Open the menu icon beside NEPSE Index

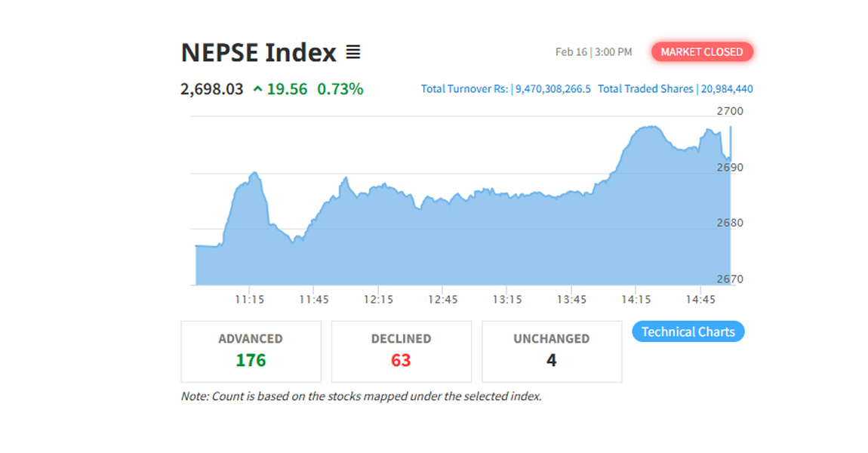pyautogui.click(x=352, y=52)
